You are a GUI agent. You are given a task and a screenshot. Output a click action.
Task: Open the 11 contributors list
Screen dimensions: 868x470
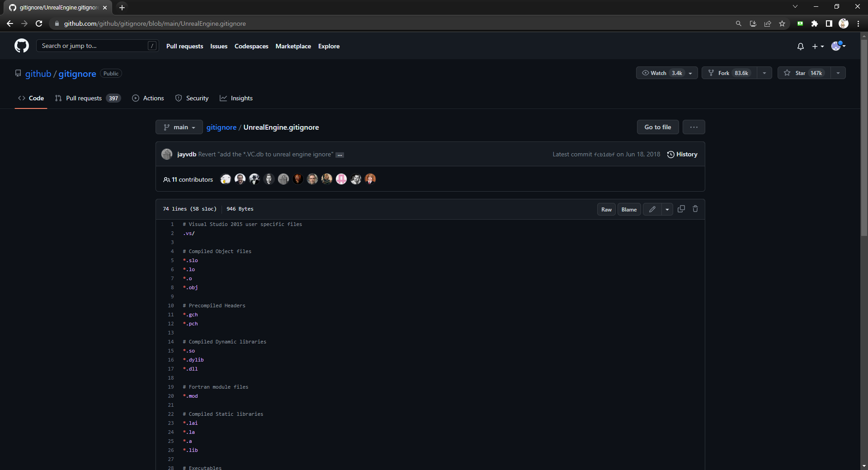(188, 179)
